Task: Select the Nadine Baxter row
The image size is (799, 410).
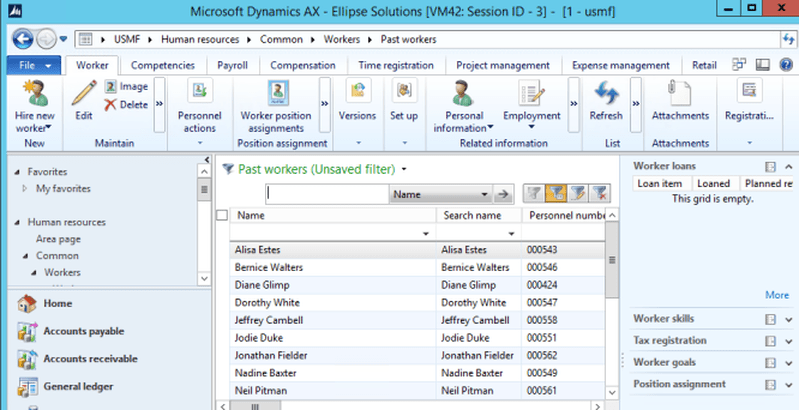Action: coord(417,373)
